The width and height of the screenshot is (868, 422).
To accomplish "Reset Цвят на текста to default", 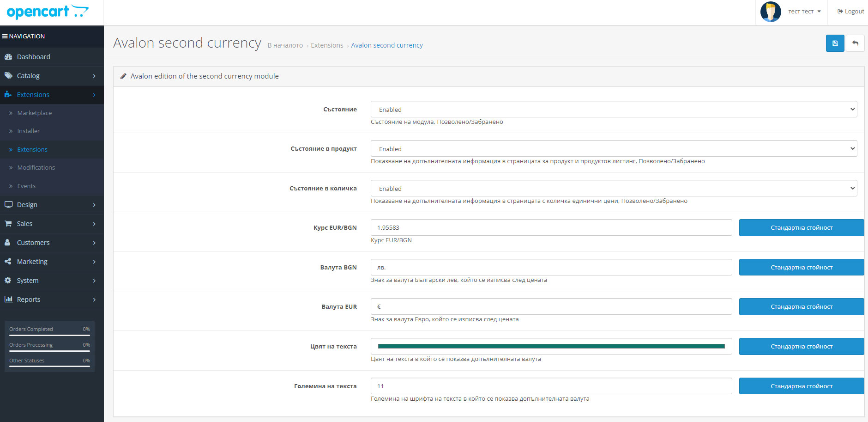I will coord(802,346).
